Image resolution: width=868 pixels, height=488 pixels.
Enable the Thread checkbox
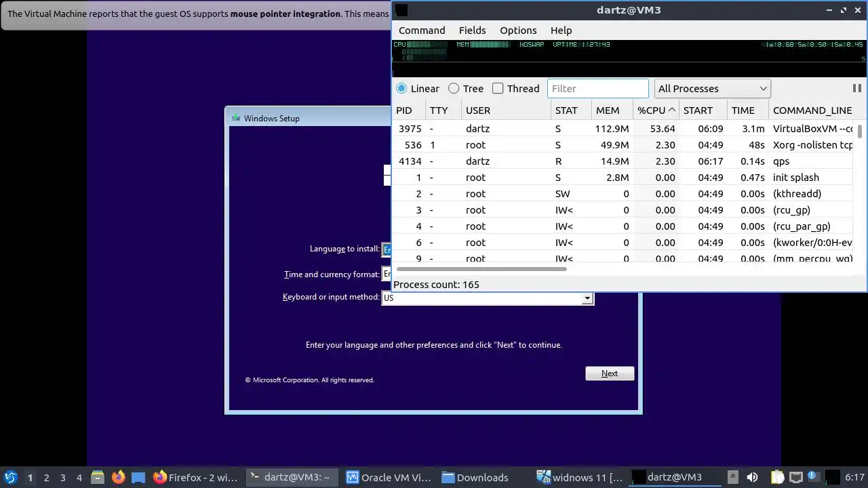(x=498, y=88)
